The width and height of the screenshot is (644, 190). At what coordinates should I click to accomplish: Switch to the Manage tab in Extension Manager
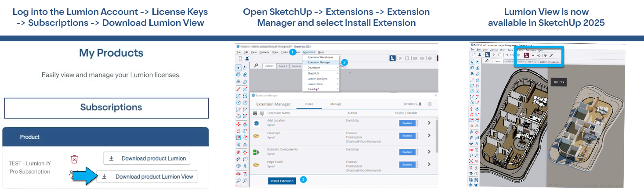[336, 104]
